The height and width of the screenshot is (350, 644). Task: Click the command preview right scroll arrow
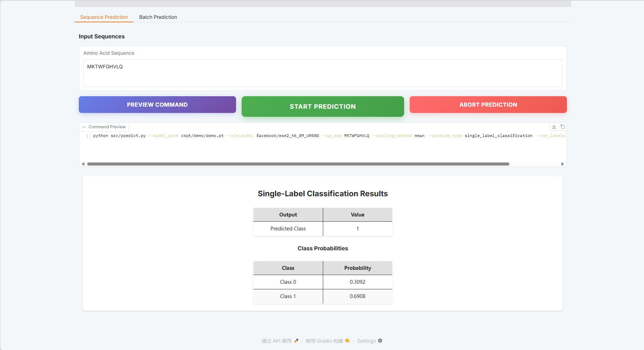562,164
